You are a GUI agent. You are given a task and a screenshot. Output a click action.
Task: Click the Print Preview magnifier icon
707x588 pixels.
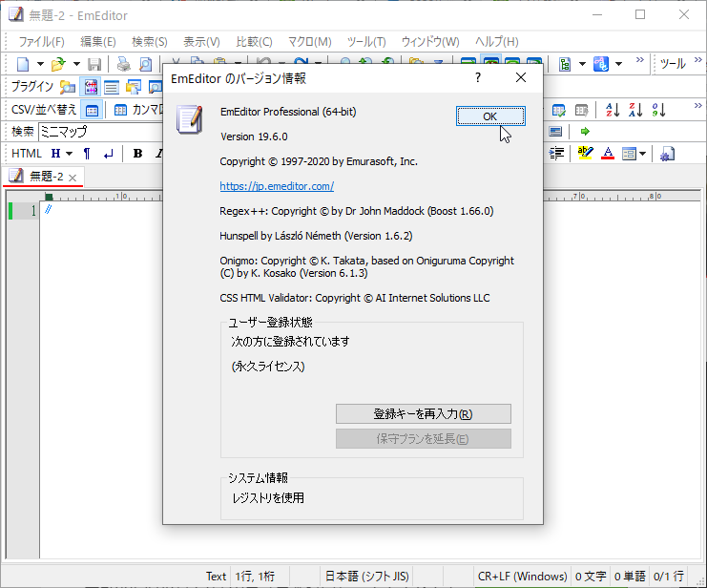pos(145,64)
